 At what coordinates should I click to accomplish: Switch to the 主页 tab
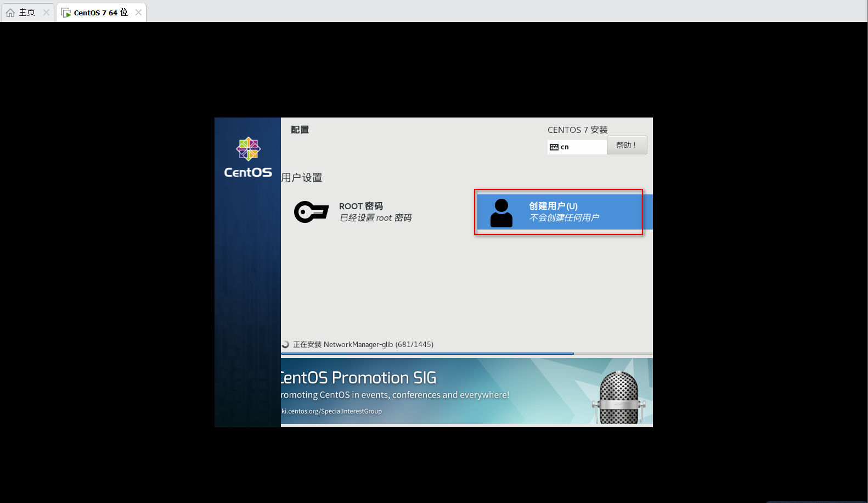[x=28, y=12]
